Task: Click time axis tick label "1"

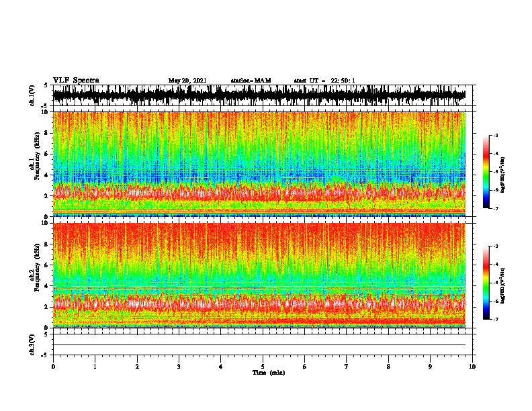Action: click(x=95, y=367)
